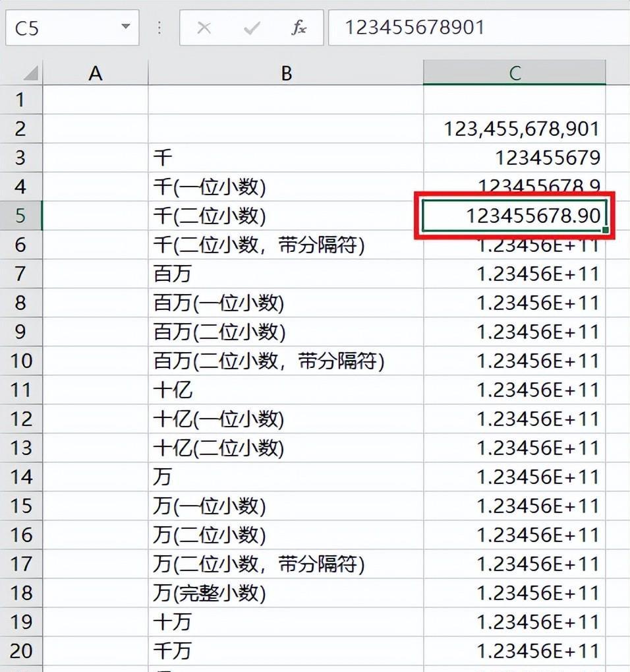Select row 2 header

20,129
